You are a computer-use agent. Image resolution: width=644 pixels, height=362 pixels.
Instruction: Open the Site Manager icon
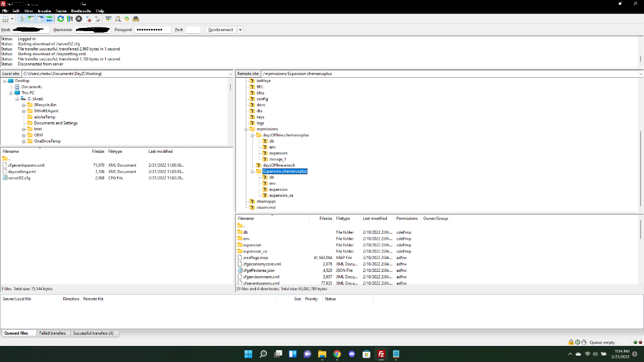point(5,19)
